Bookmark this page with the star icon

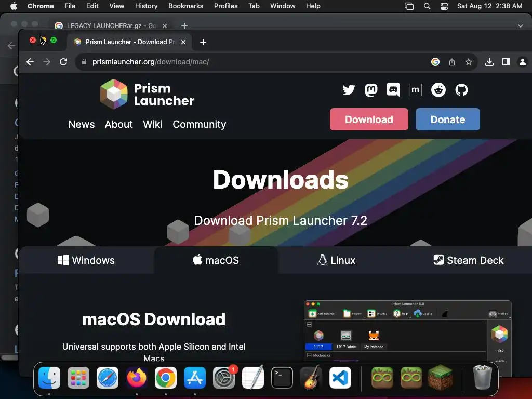[469, 62]
